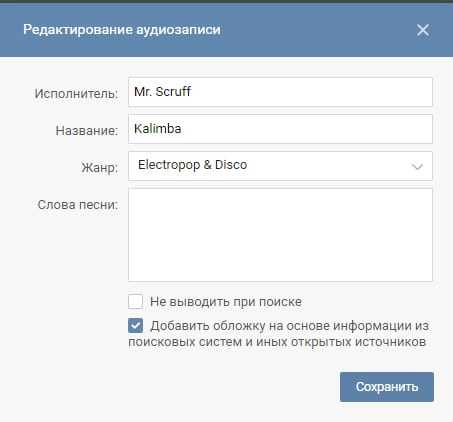Click inside the empty Слова песни text area
The height and width of the screenshot is (422, 453).
tap(280, 235)
